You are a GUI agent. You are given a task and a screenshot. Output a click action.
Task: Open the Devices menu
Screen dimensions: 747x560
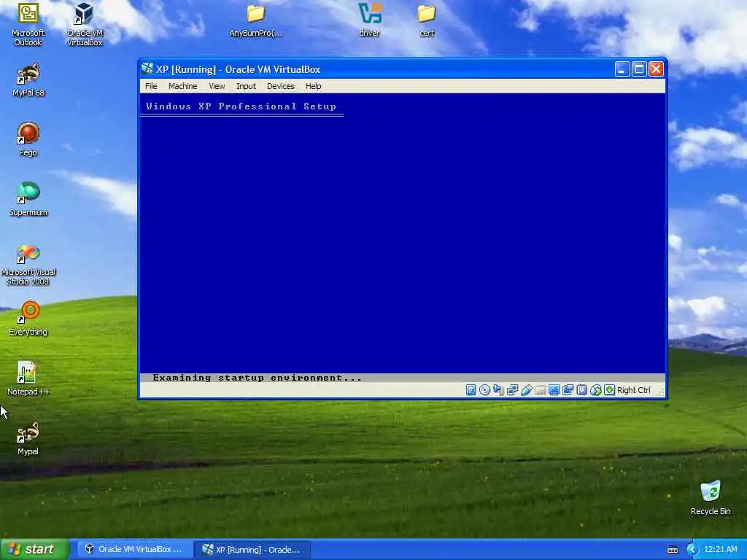click(x=280, y=86)
